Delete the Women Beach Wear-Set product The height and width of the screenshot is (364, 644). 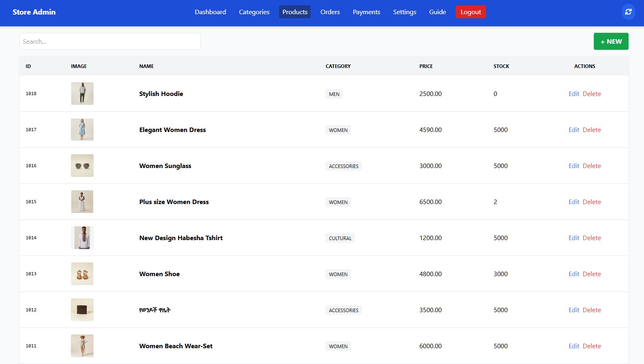click(x=591, y=346)
